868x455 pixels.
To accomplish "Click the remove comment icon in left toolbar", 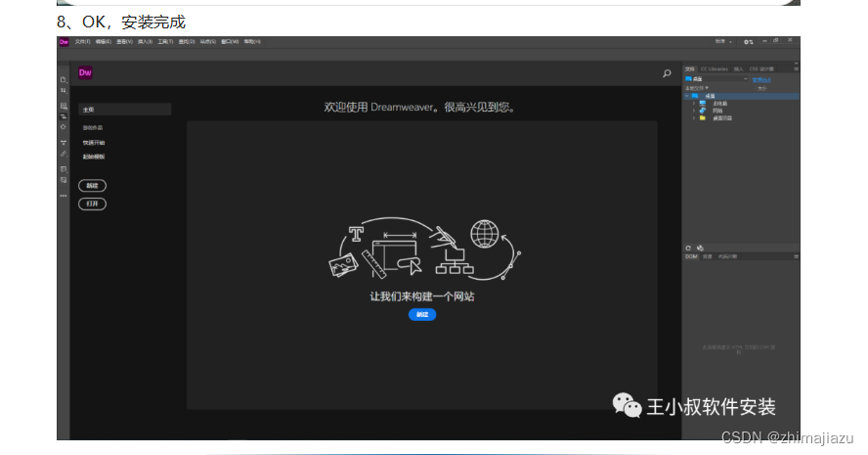I will (x=64, y=180).
